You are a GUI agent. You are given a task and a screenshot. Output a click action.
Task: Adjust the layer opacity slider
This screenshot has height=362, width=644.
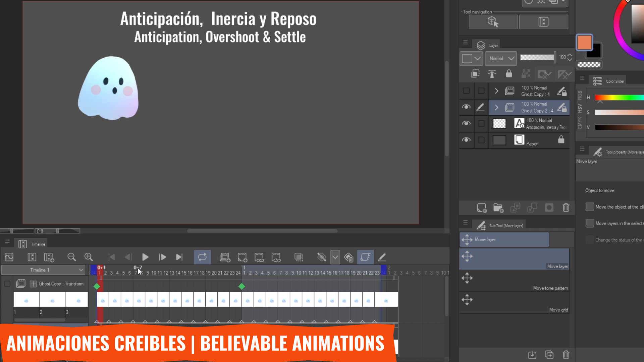pyautogui.click(x=538, y=57)
